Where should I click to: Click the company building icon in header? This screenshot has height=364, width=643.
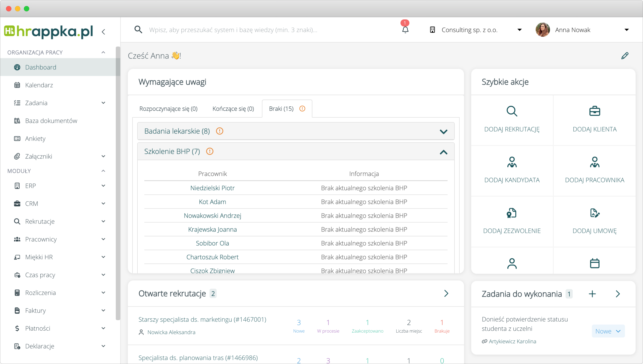tap(432, 30)
